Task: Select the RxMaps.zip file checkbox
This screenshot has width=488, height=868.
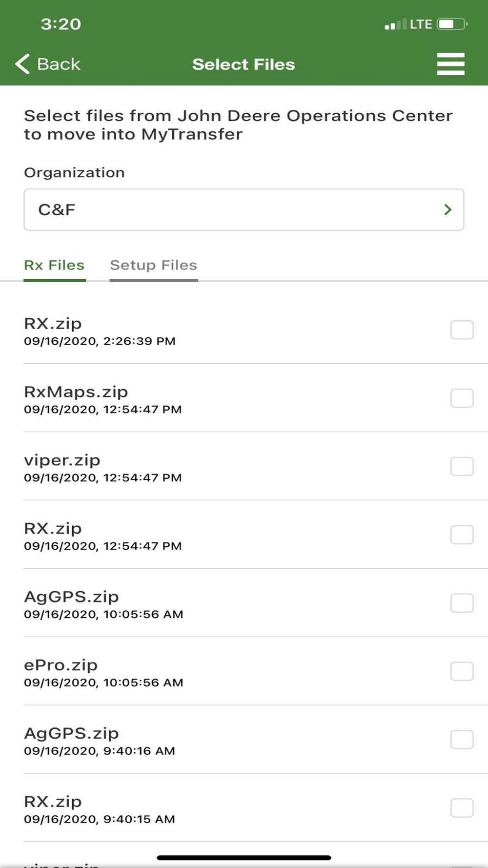Action: point(462,398)
